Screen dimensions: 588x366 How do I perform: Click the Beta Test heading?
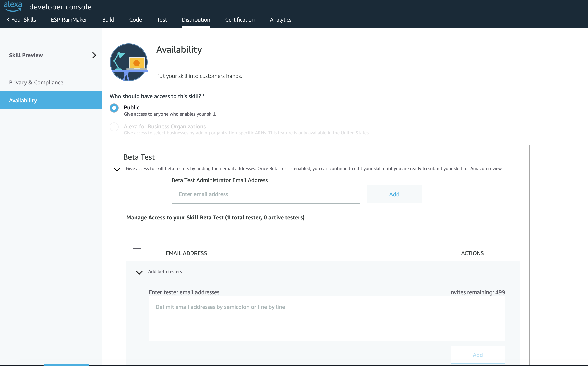pos(139,157)
